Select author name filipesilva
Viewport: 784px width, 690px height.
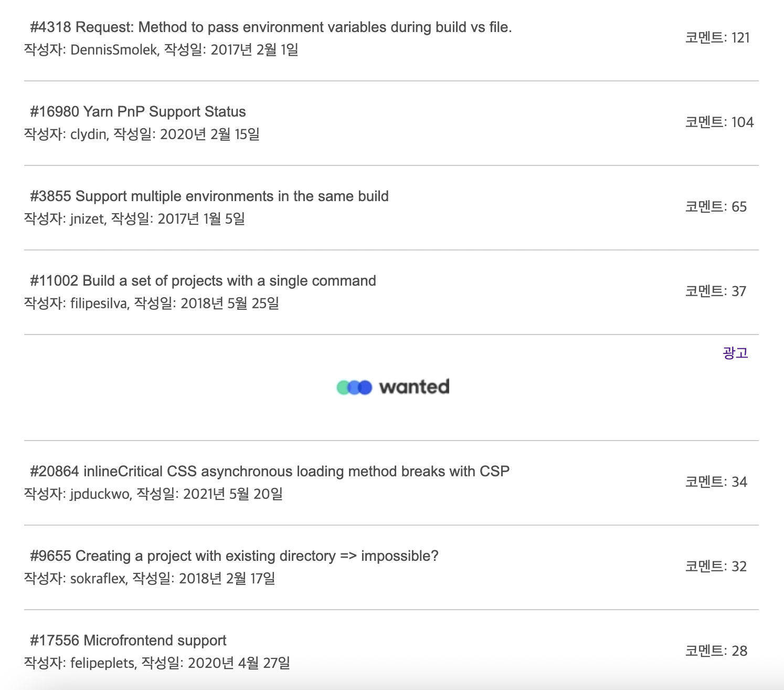point(97,304)
